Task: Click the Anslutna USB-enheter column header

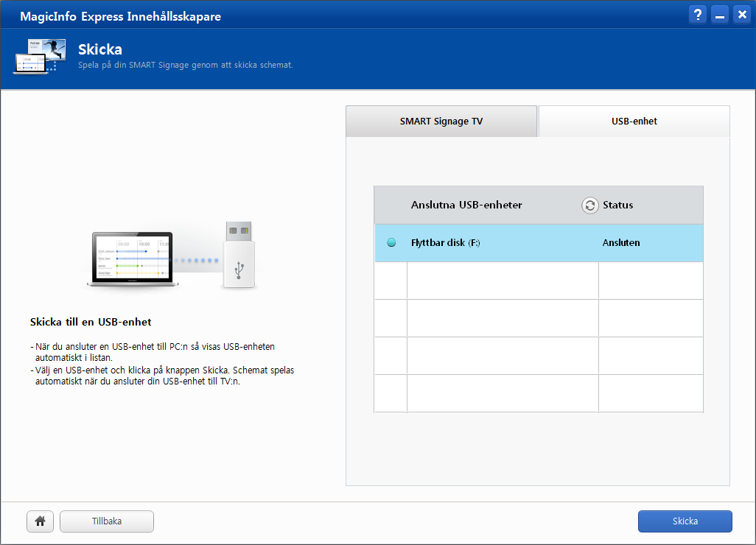Action: pos(466,205)
